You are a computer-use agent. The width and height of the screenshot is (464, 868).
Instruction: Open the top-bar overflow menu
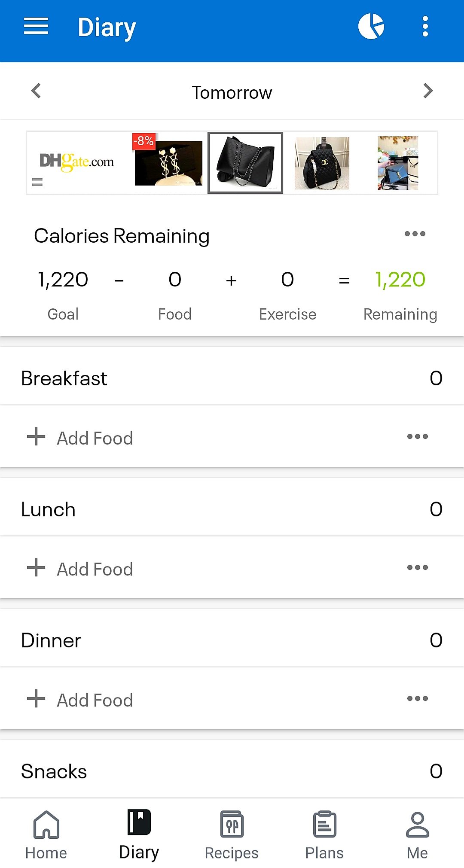pos(425,27)
